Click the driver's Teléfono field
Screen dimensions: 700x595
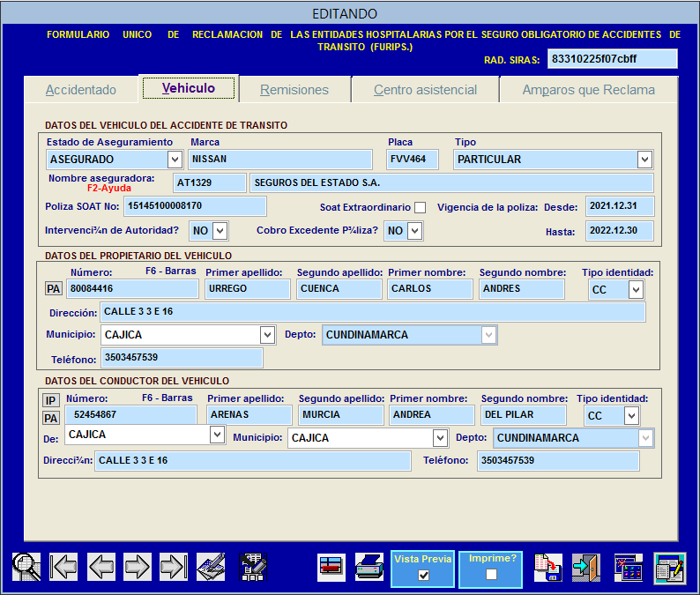point(558,461)
